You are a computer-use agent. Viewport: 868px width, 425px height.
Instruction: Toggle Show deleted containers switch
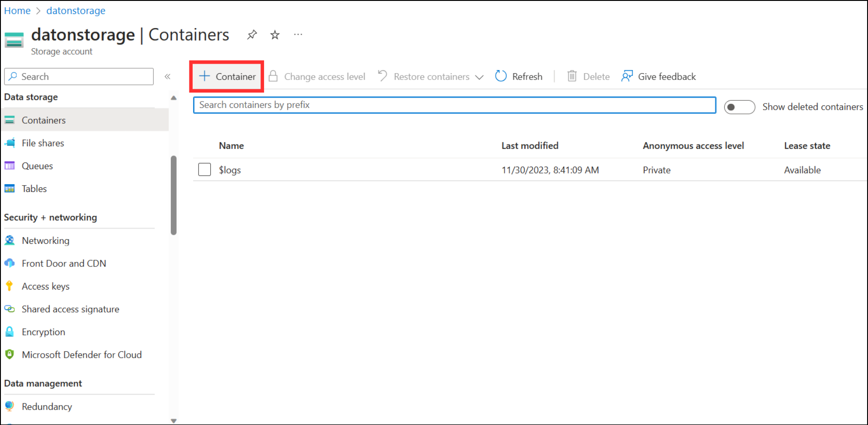pyautogui.click(x=739, y=107)
